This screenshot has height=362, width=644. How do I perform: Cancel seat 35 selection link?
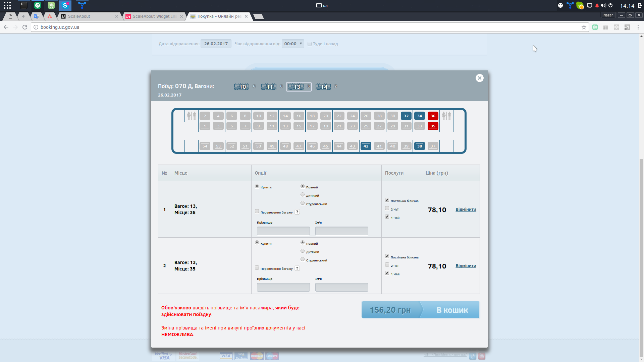tap(466, 266)
